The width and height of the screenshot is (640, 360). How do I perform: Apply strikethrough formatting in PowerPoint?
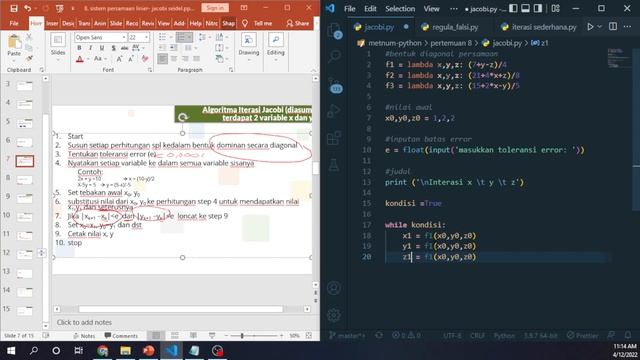pyautogui.click(x=124, y=48)
